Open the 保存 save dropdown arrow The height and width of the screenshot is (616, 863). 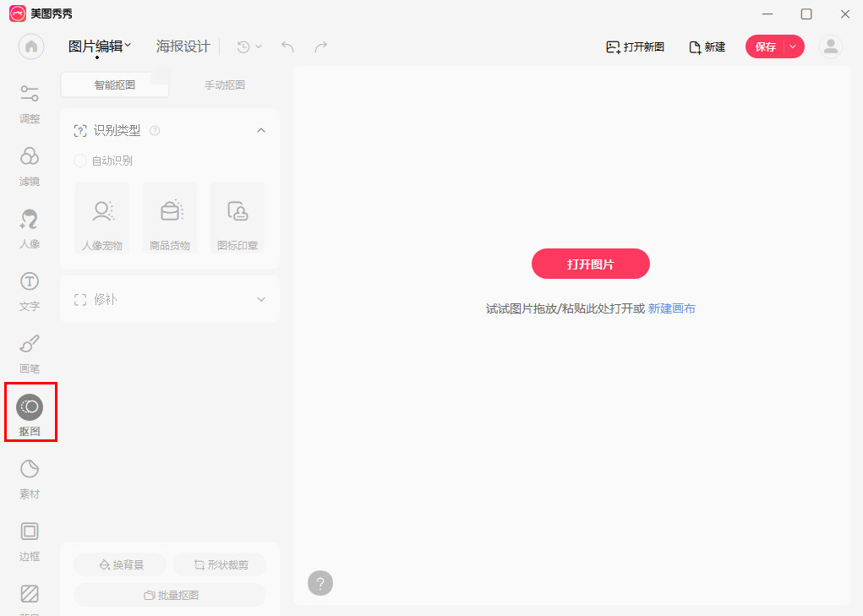coord(795,46)
